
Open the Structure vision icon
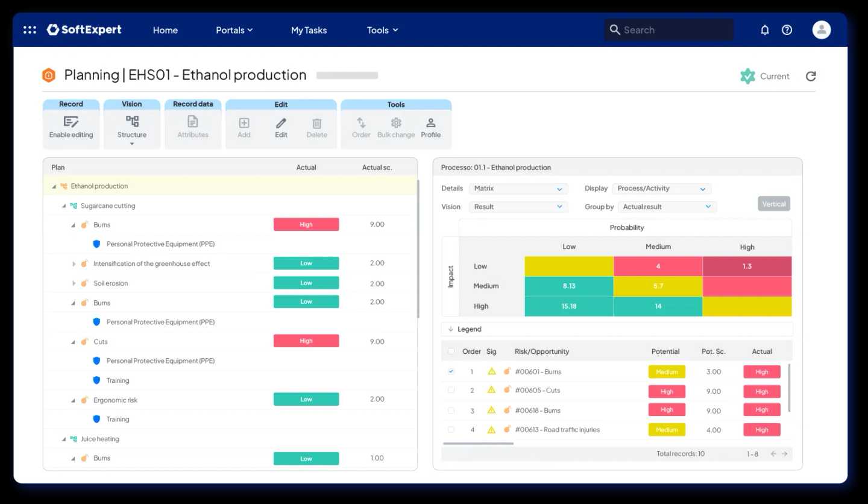coord(132,122)
